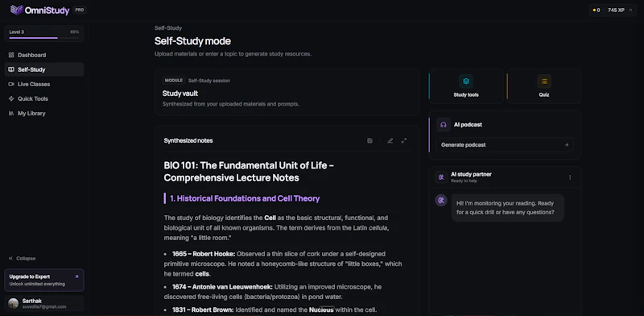Click the AI podcast headphones icon
The image size is (644, 316).
pyautogui.click(x=444, y=125)
